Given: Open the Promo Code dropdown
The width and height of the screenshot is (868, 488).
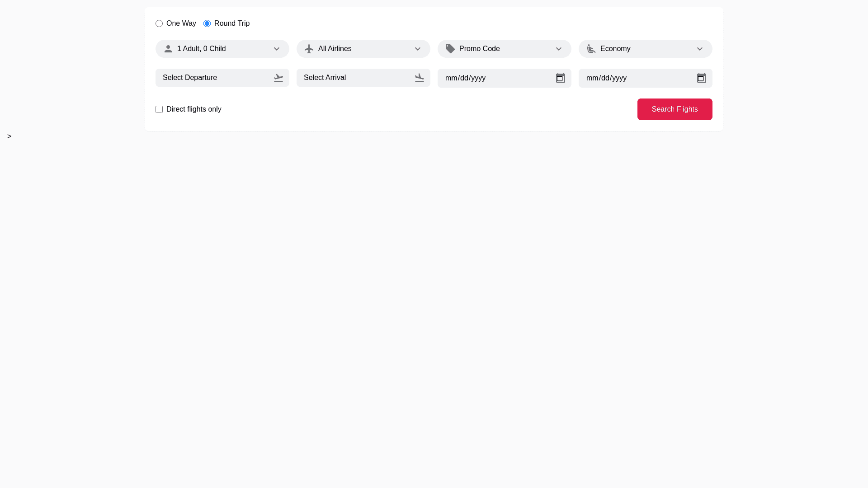Looking at the screenshot, I should pyautogui.click(x=559, y=49).
